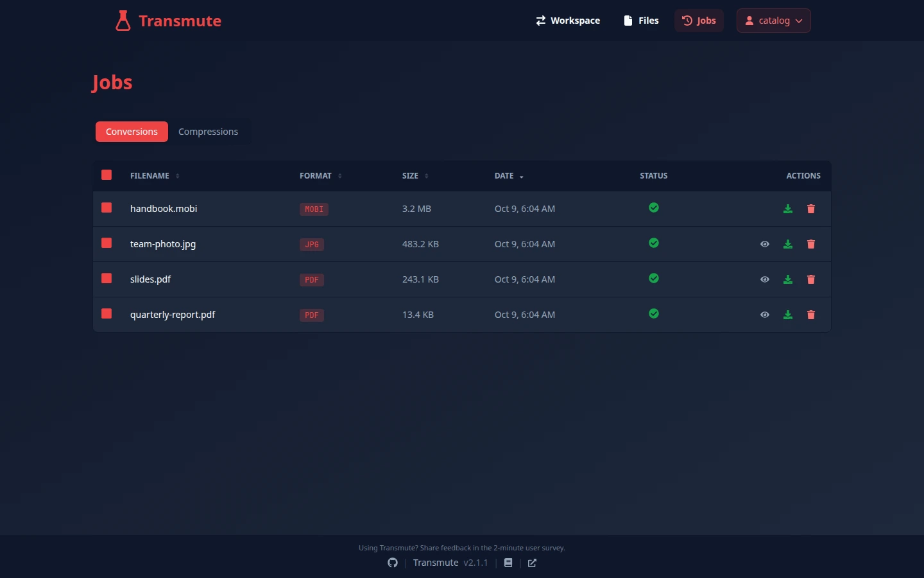Image resolution: width=924 pixels, height=578 pixels.
Task: Sort the table by the SIZE column
Action: 415,176
